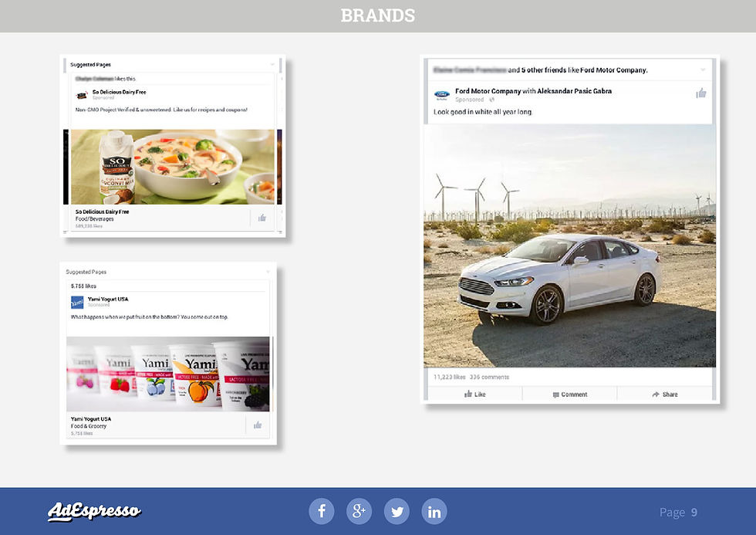Click 'Non-GMO Project Verified' ad description
Viewport: 756px width, 535px height.
161,110
